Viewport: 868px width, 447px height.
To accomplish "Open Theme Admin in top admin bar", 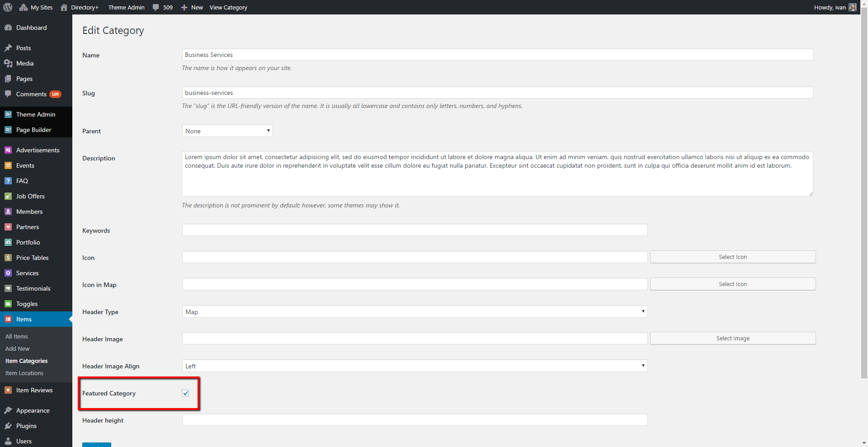I will pyautogui.click(x=127, y=7).
